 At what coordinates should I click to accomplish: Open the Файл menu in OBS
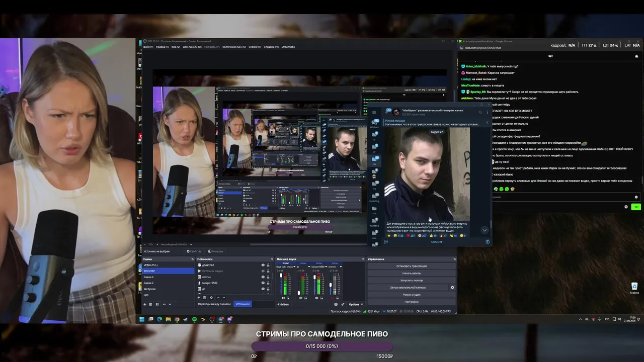pyautogui.click(x=148, y=47)
